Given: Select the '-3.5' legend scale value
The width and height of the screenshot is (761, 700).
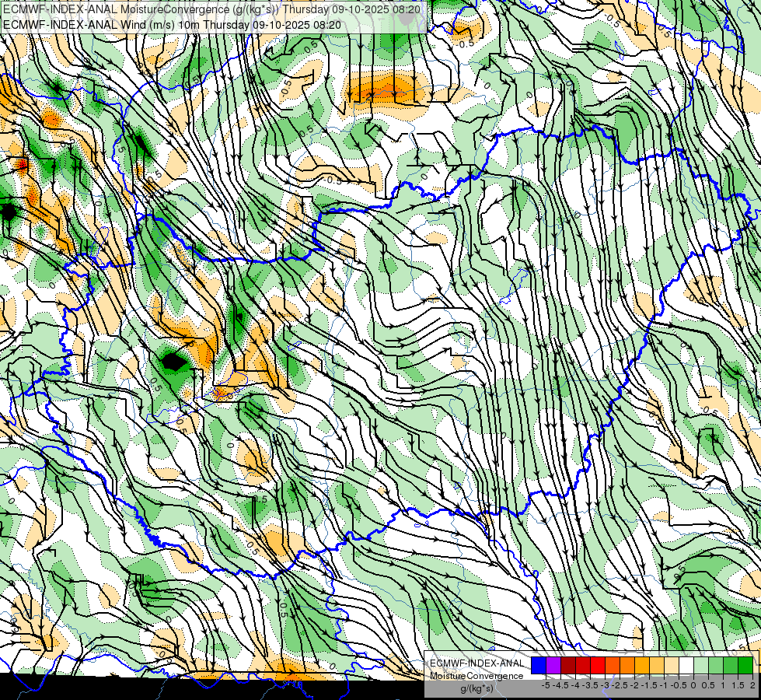Looking at the screenshot, I should coord(590,685).
